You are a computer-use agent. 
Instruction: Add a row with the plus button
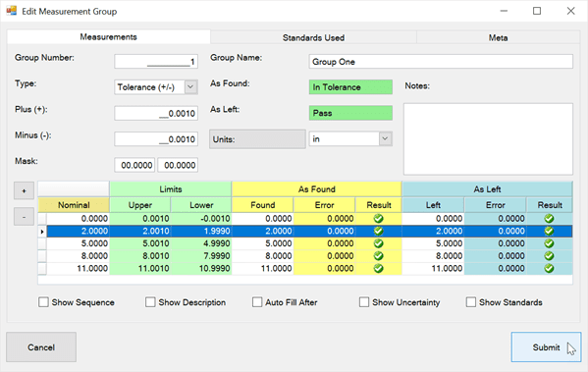click(x=24, y=190)
